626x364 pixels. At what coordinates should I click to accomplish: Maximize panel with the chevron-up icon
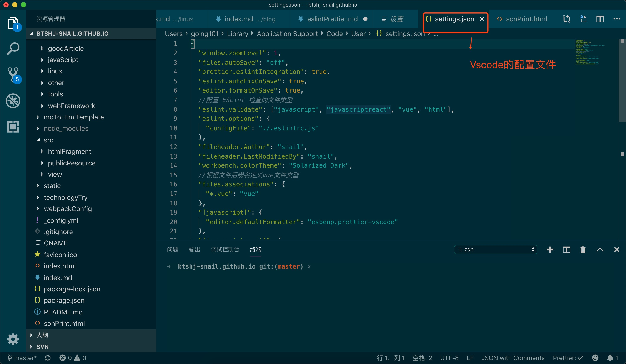tap(600, 250)
